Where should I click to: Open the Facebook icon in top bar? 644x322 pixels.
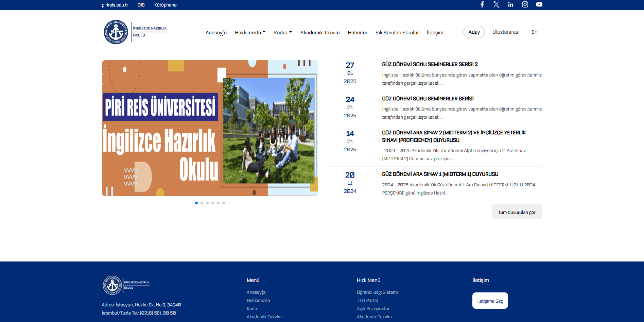[482, 4]
